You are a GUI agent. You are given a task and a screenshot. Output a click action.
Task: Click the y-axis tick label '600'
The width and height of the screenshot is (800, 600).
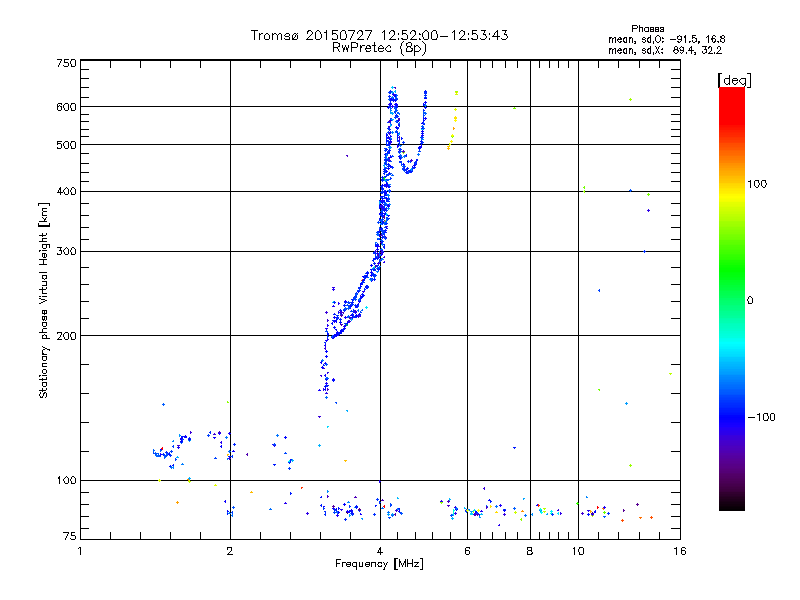click(66, 107)
